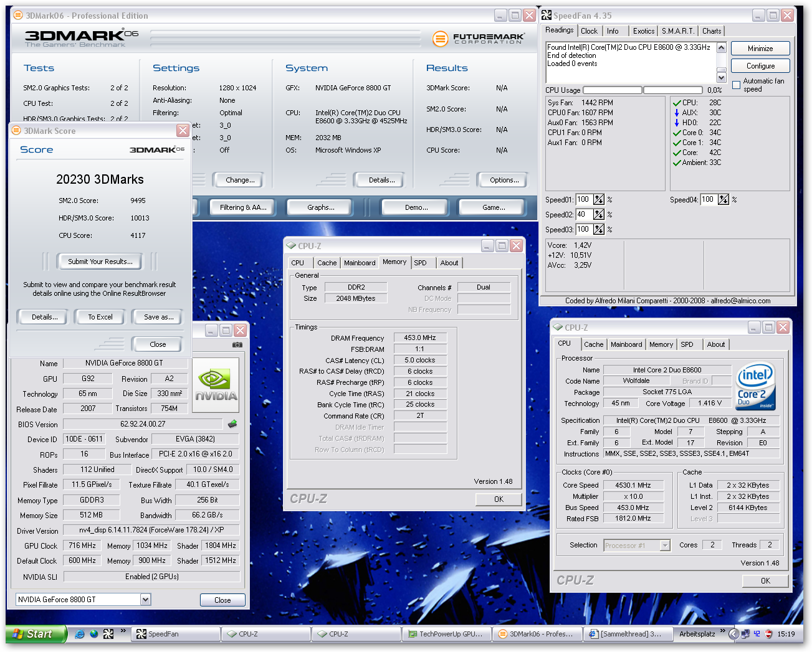Click the SpeedFan fan icon in title bar
Screen dimensions: 812x652
point(547,15)
